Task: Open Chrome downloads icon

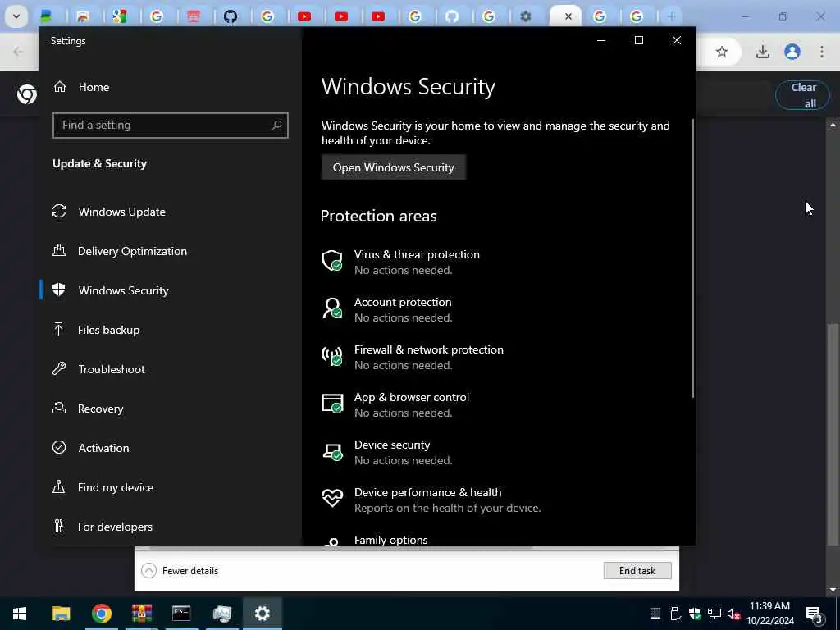Action: 762,52
